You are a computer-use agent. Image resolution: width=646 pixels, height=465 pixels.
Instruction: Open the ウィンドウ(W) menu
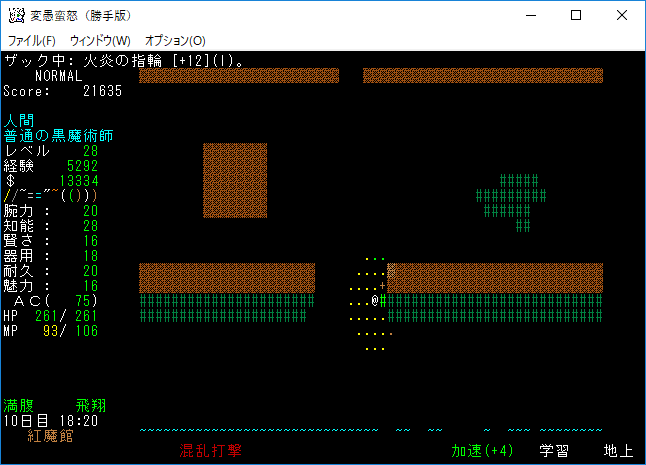point(100,41)
